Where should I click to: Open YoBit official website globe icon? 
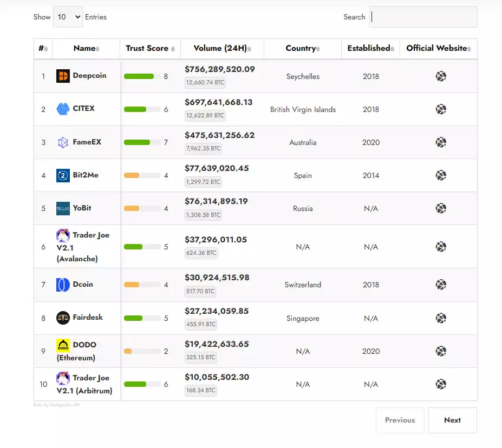pyautogui.click(x=441, y=208)
